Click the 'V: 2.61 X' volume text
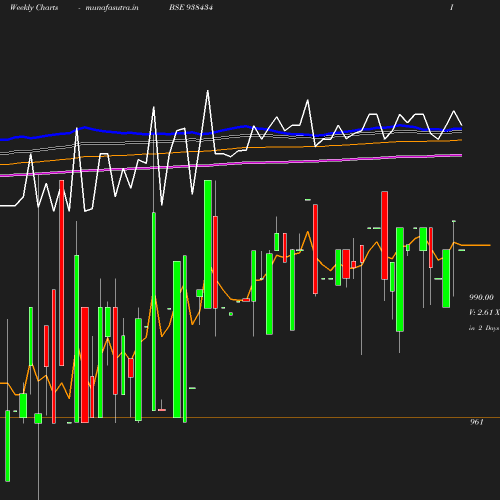 484,312
